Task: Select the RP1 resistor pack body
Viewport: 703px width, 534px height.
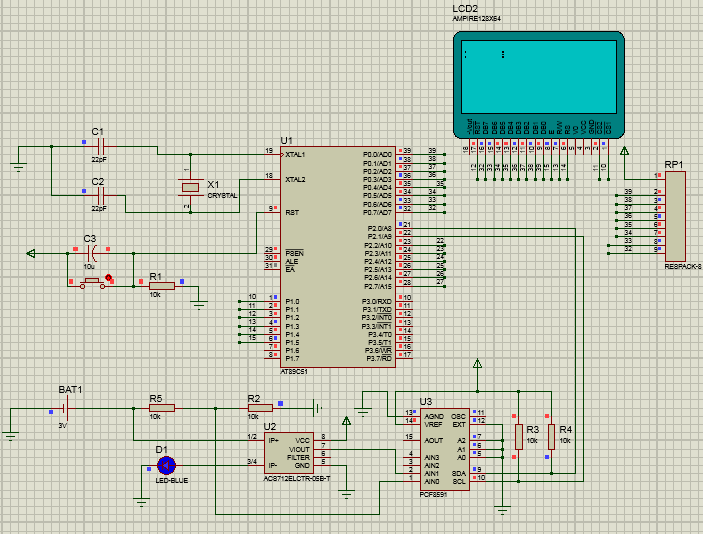Action: tap(675, 216)
